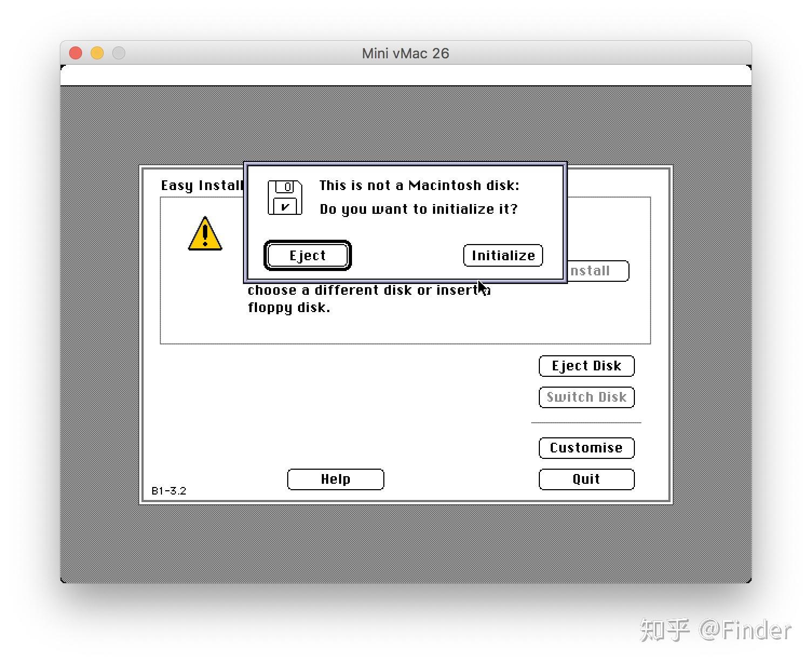Click the disabled Switch Disk button
Image resolution: width=812 pixels, height=663 pixels.
(x=586, y=397)
